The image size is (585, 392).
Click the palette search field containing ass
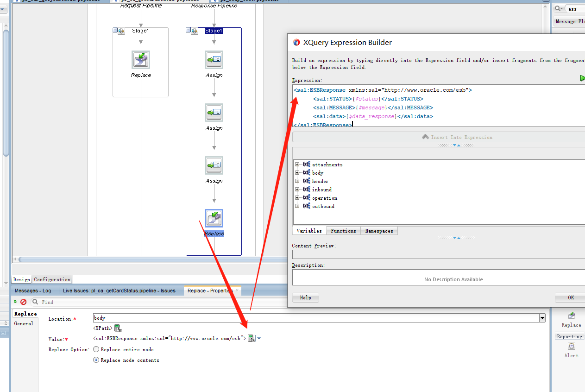coord(575,9)
